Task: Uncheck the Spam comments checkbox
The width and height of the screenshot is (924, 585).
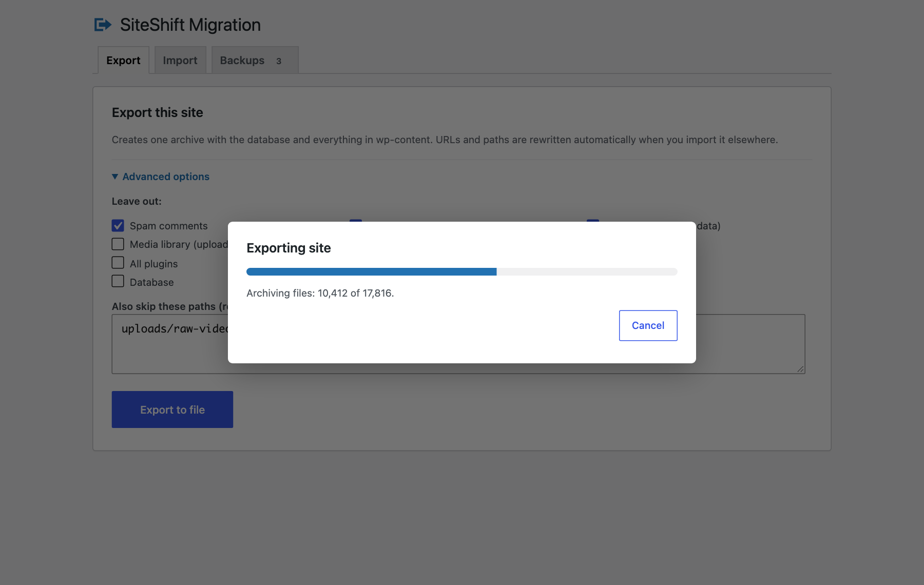Action: [x=118, y=226]
